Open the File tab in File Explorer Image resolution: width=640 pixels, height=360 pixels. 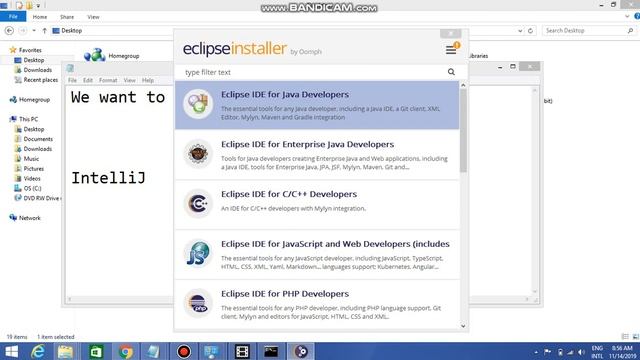[x=13, y=17]
